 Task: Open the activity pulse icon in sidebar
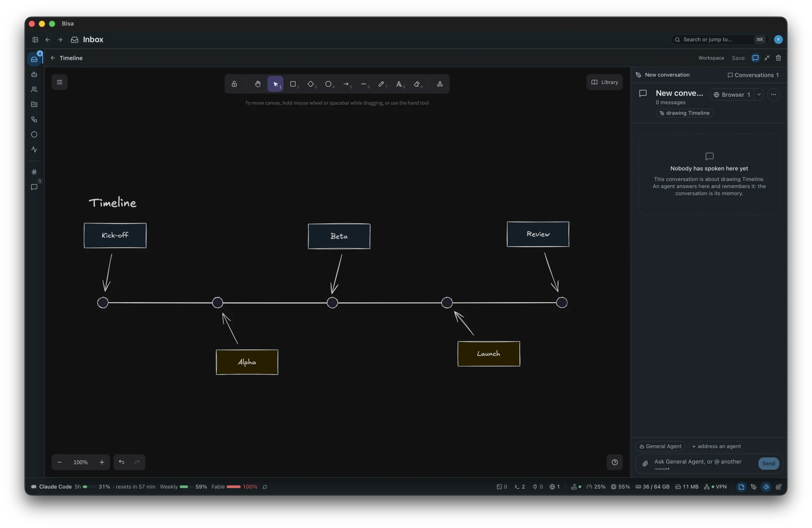click(x=34, y=149)
